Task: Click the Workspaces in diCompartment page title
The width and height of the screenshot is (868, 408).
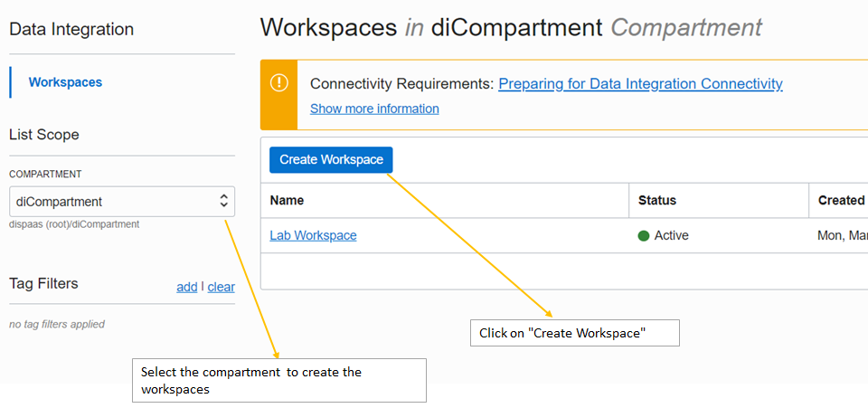Action: coord(511,27)
